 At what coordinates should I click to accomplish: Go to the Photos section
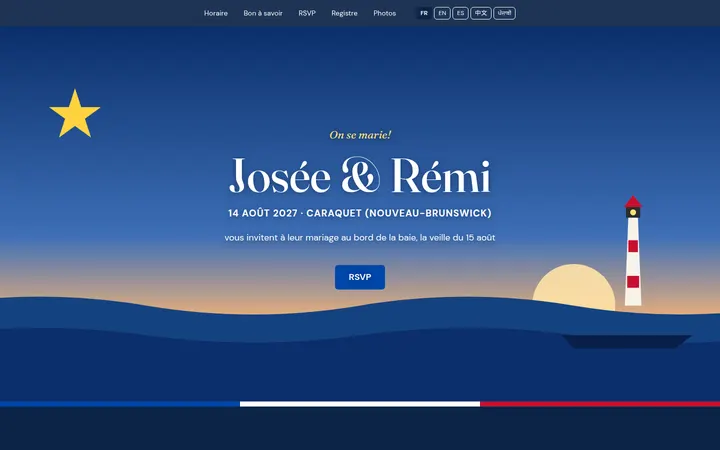(384, 13)
